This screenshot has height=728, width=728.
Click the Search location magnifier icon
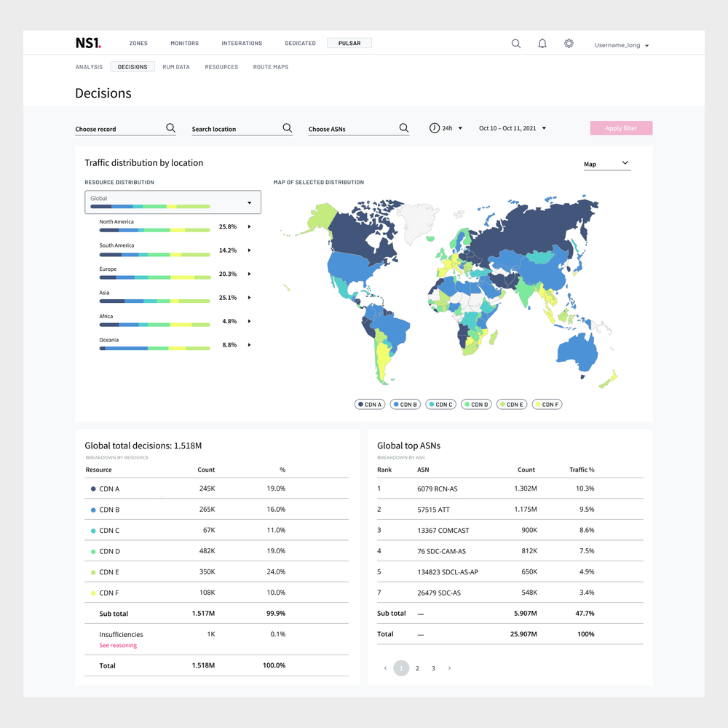click(x=288, y=127)
